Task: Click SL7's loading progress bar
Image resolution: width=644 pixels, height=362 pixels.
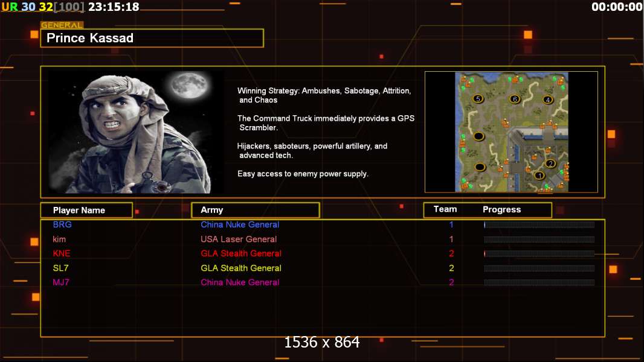Action: coord(539,268)
